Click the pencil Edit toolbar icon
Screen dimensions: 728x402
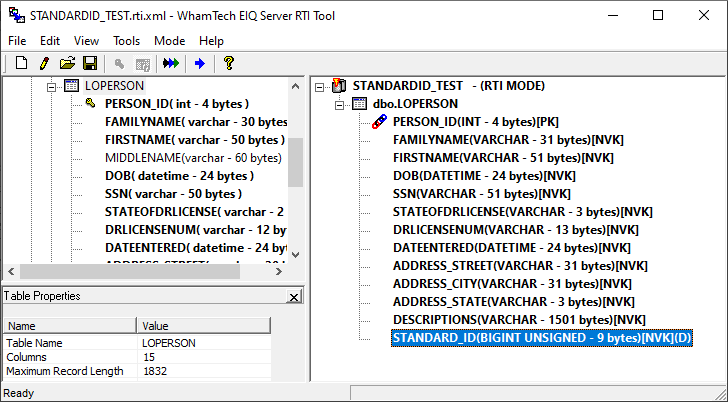(44, 63)
